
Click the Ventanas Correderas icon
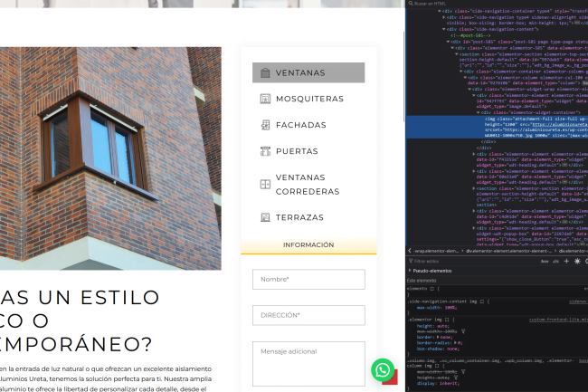(265, 184)
